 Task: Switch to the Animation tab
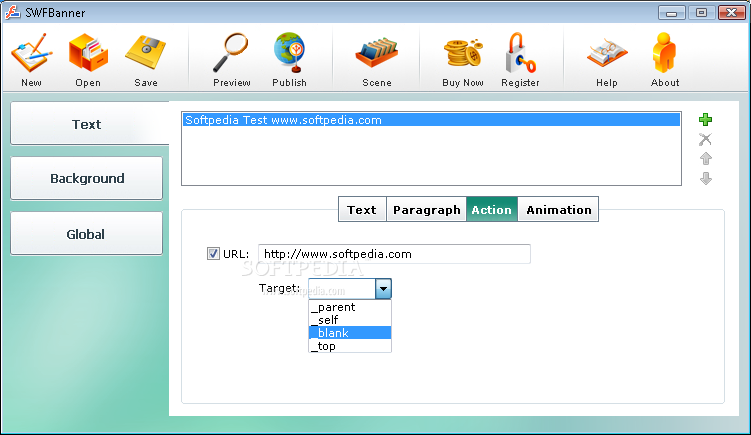(558, 209)
